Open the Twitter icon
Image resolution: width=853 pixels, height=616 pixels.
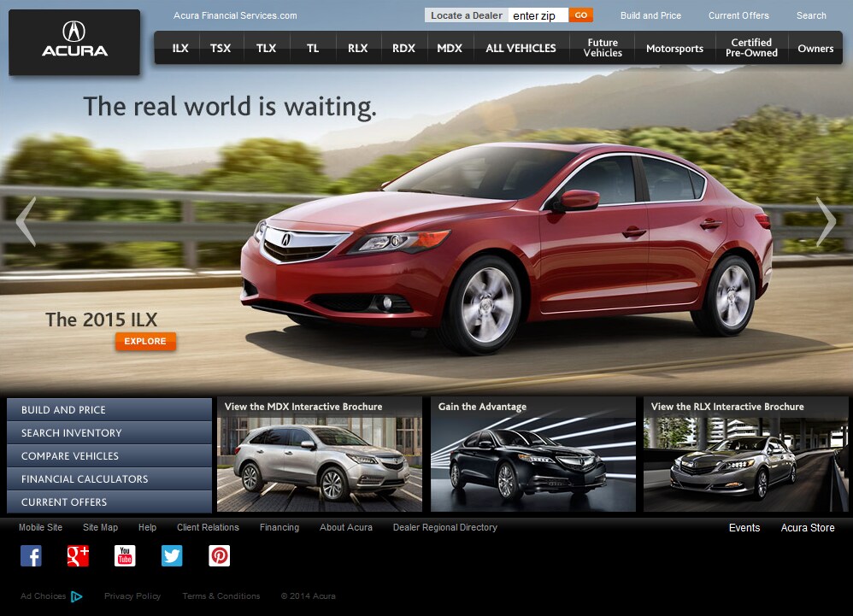point(172,555)
